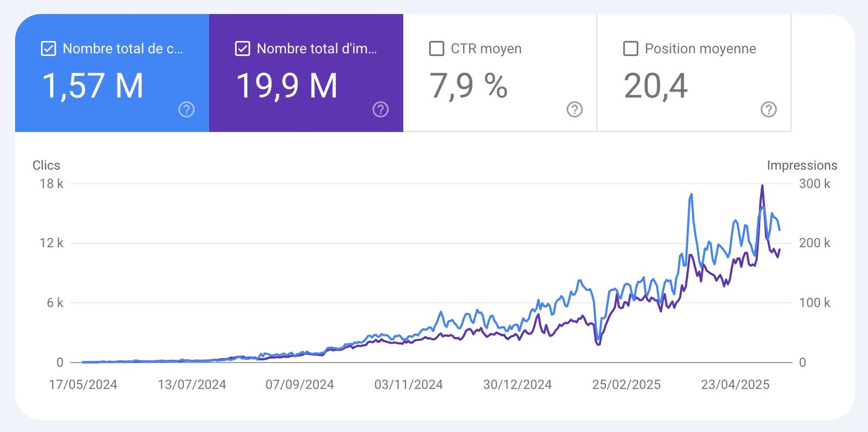Click the tallest blue clicks spike
868x432 pixels.
(x=691, y=195)
